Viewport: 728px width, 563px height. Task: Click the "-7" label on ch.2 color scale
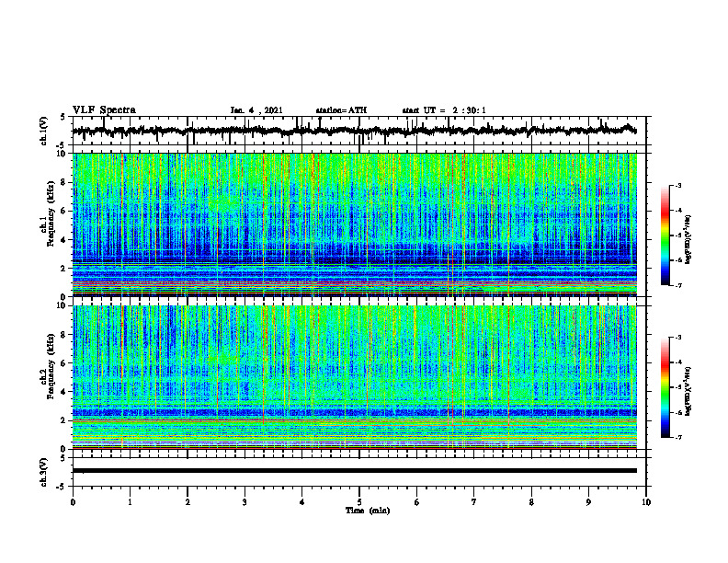pyautogui.click(x=678, y=437)
